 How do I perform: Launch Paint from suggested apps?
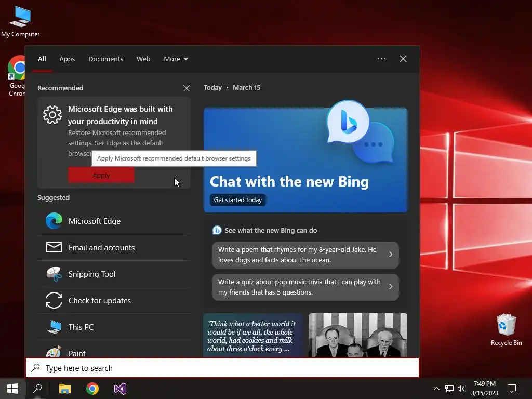pyautogui.click(x=114, y=351)
